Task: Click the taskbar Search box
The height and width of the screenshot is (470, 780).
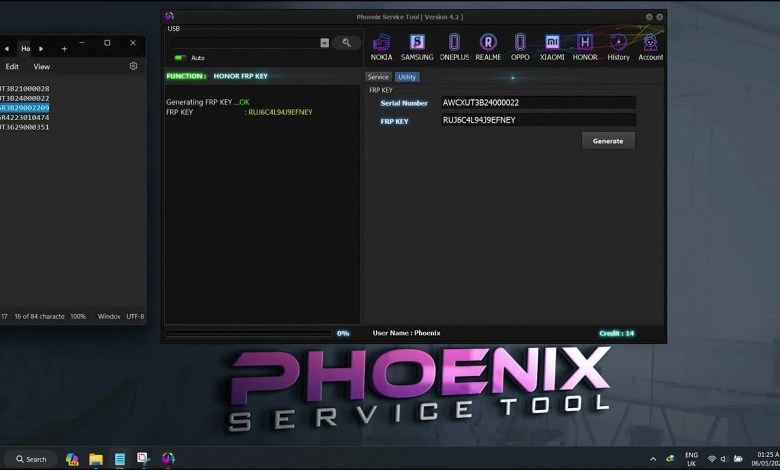Action: [x=31, y=459]
